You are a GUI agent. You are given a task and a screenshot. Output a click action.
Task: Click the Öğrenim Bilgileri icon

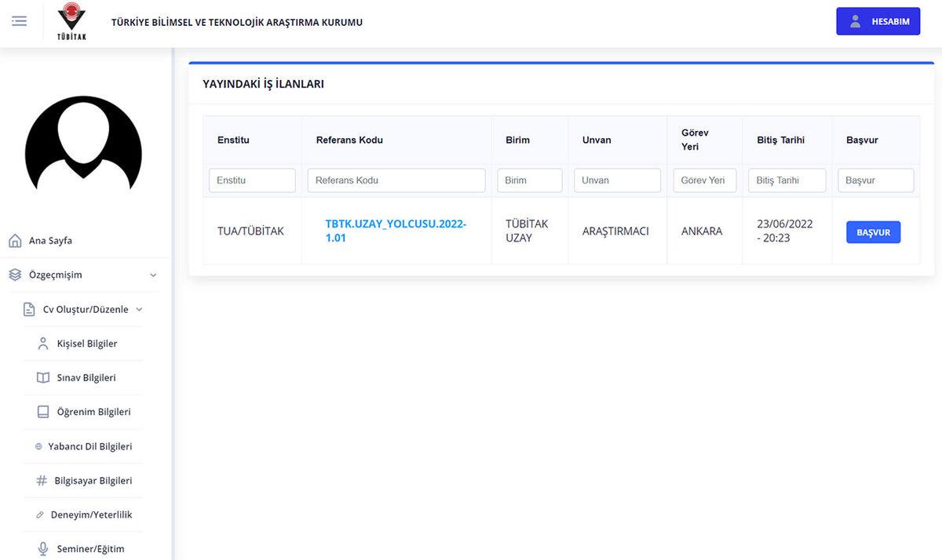(43, 412)
